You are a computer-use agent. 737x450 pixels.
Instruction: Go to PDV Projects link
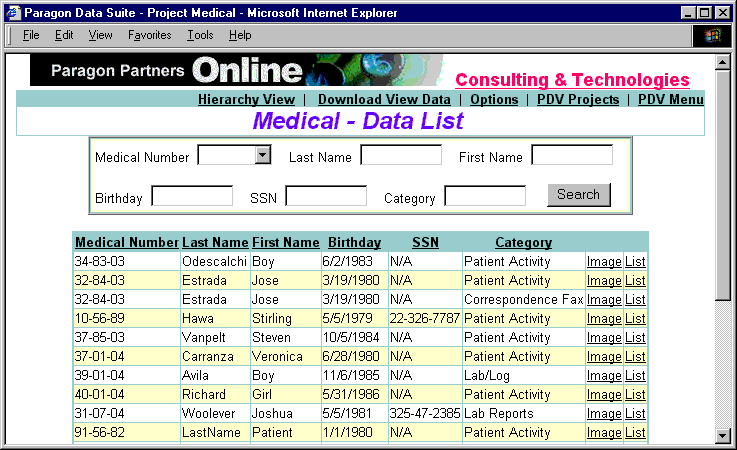coord(578,99)
